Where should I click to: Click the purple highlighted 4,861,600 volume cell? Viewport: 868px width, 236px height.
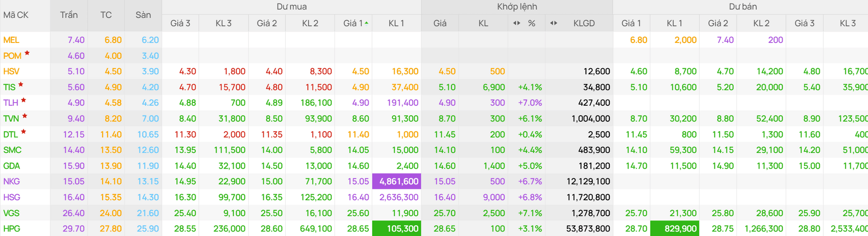coord(396,181)
